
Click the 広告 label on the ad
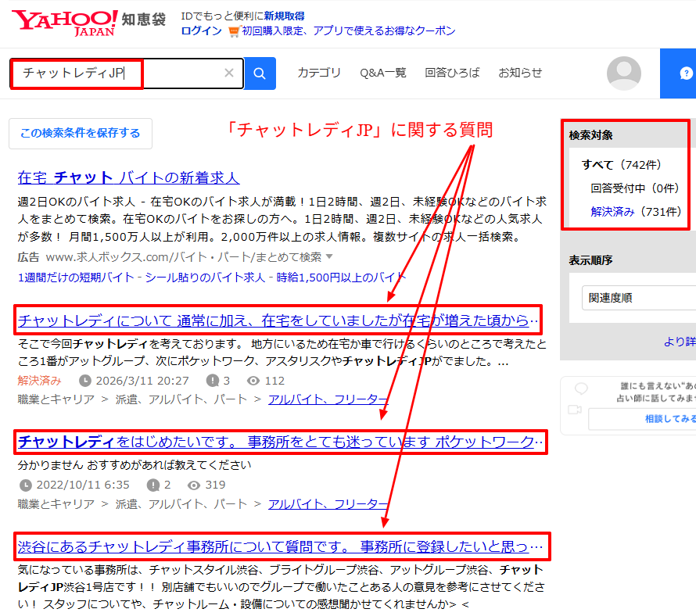tap(28, 257)
